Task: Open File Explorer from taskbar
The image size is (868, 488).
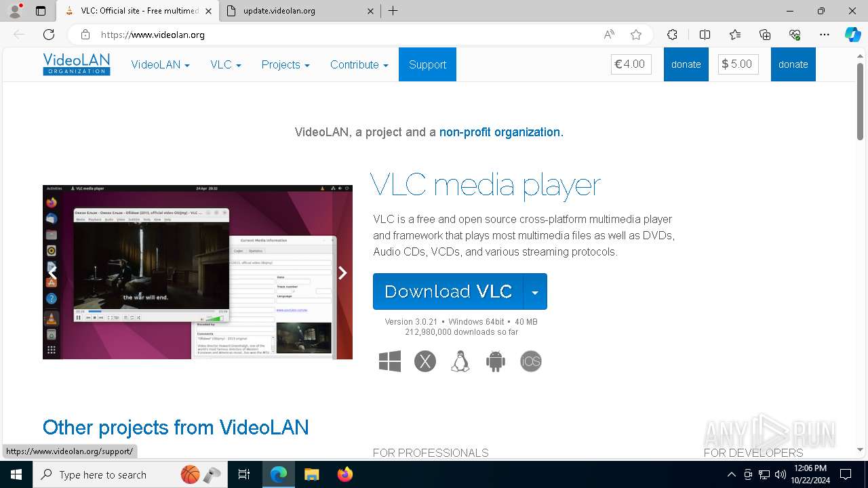Action: (x=311, y=474)
